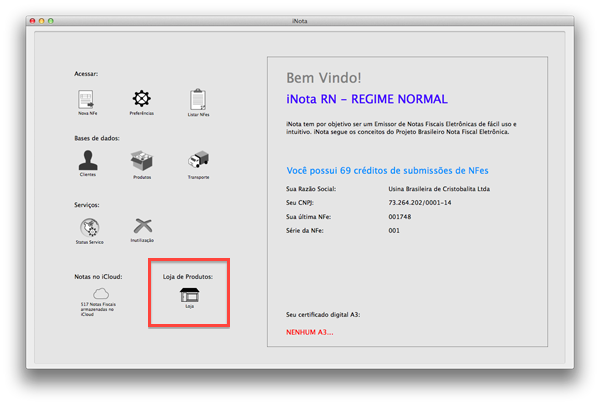Click the 'Bem Vindo!' heading
Image resolution: width=600 pixels, height=405 pixels.
pos(324,78)
